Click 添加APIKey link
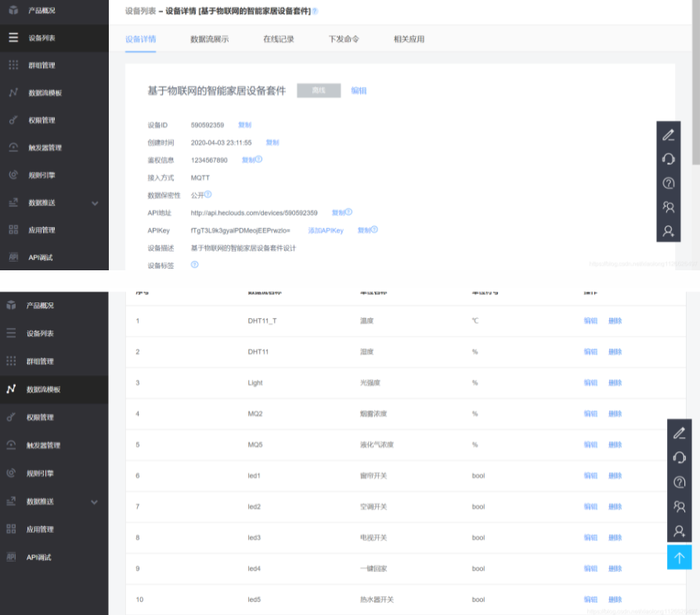 [326, 230]
